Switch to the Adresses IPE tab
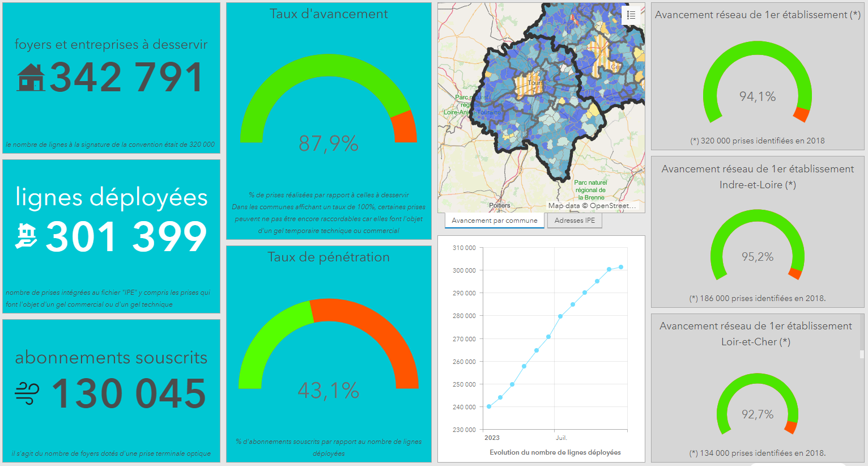868x466 pixels. (575, 221)
